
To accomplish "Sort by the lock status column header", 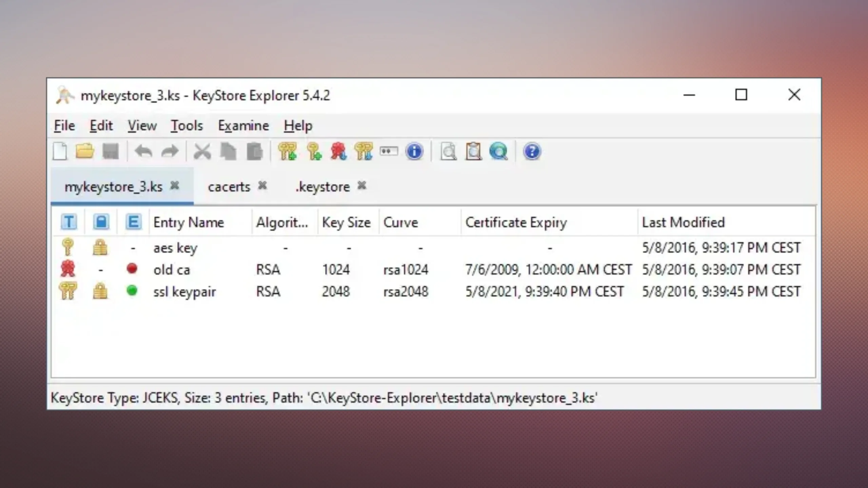I will tap(101, 222).
